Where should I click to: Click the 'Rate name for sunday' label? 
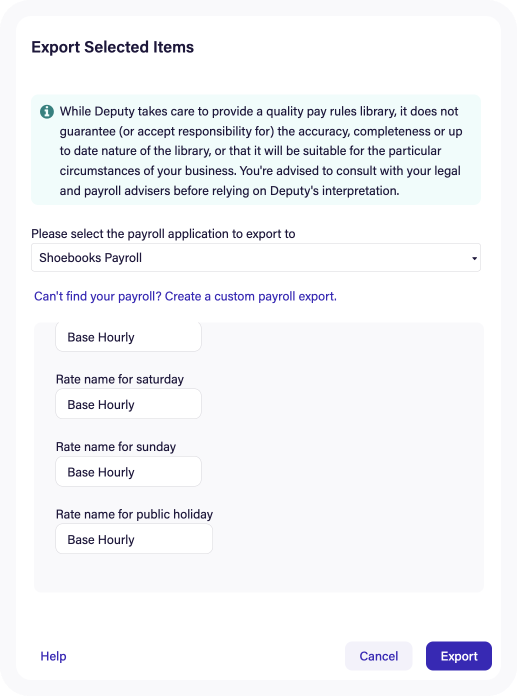[116, 447]
